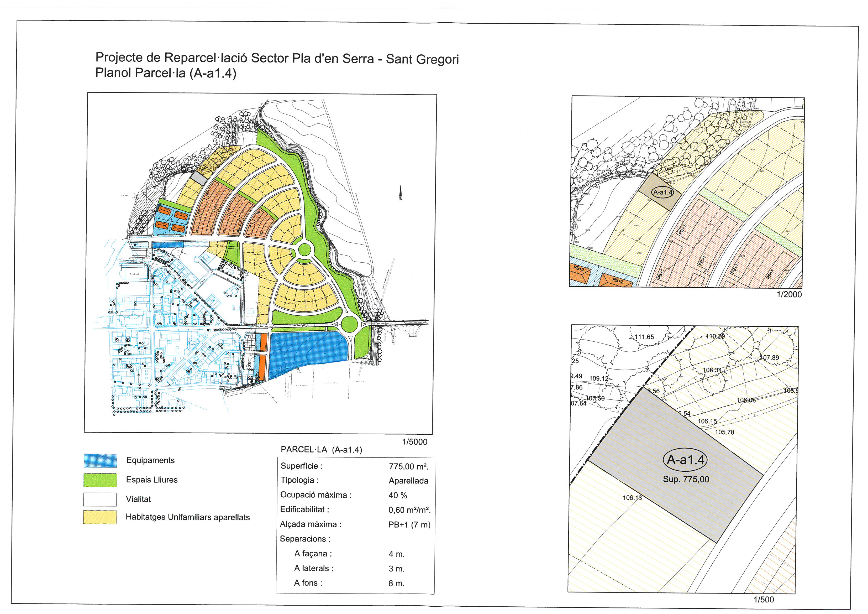Screen dimensions: 868x614
Task: Click the 'Equipaments' legend label
Action: click(x=150, y=460)
